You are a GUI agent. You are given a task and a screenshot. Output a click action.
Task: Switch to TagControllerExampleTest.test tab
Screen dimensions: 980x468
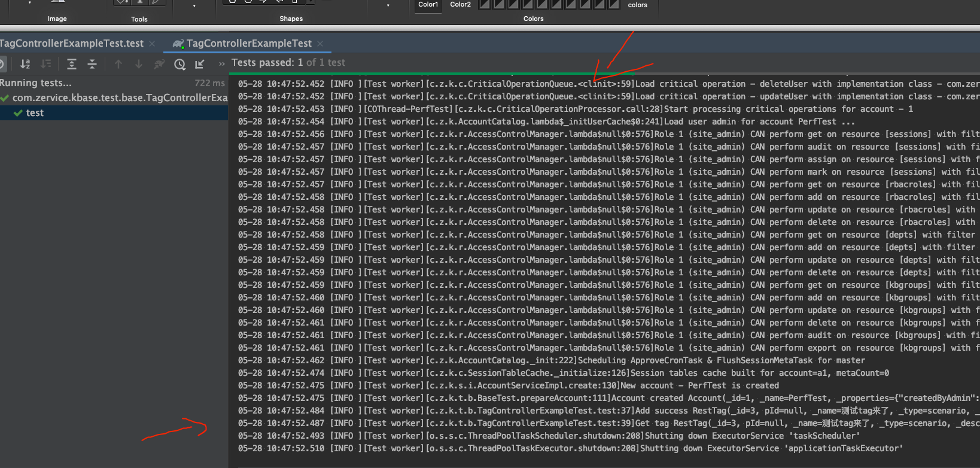coord(72,43)
